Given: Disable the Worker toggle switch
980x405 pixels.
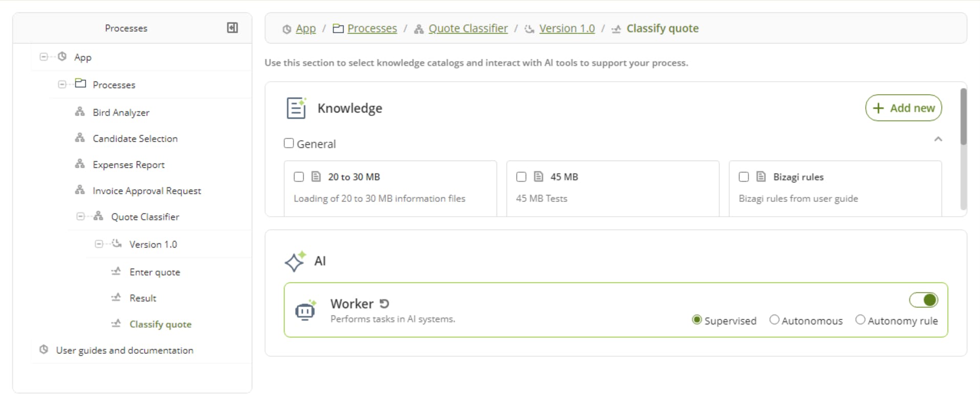Looking at the screenshot, I should tap(923, 300).
